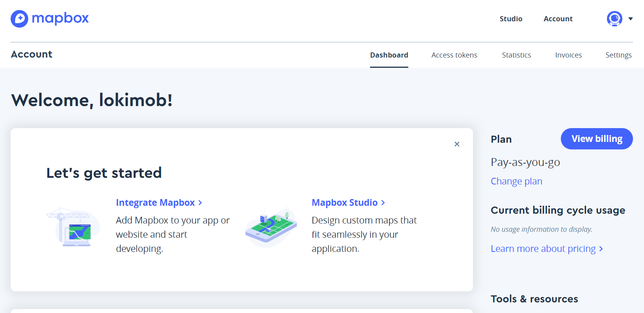
Task: Click chevron next to Integrate Mapbox
Action: (201, 203)
